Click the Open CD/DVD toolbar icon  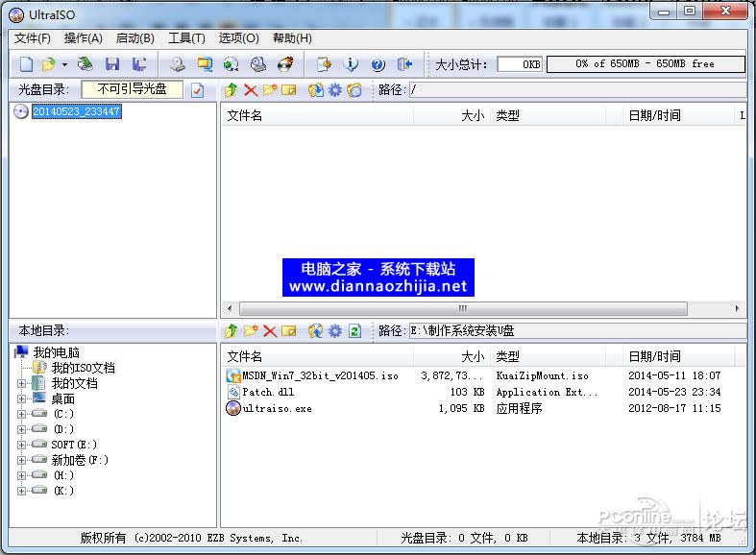tap(85, 64)
